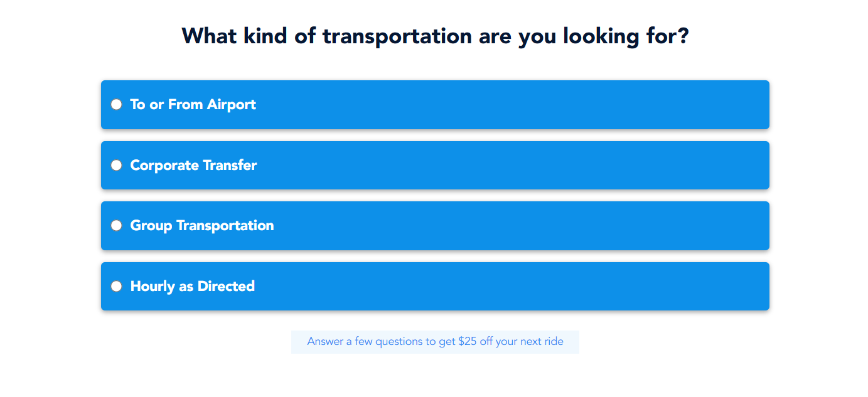Viewport: 868px width, 397px height.
Task: Select the Group Transportation radio button
Action: (116, 226)
